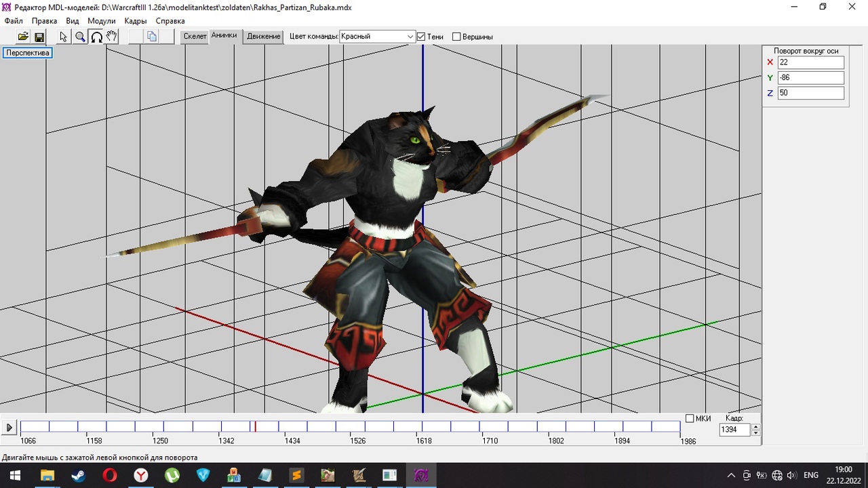Click the Z rotation axis field
The width and height of the screenshot is (868, 488).
pyautogui.click(x=811, y=93)
